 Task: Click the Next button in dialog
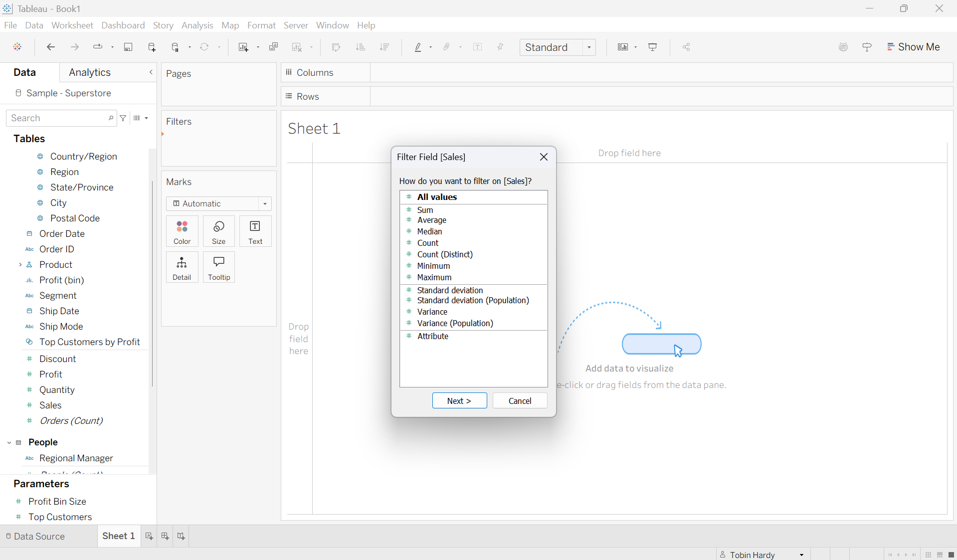[x=459, y=401]
